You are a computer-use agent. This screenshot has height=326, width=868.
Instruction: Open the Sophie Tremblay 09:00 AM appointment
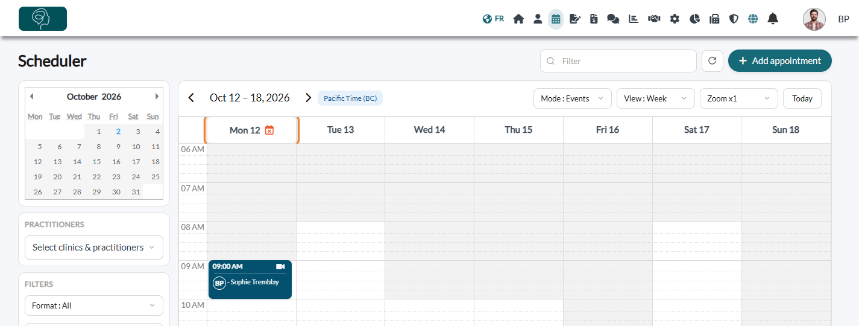click(250, 280)
